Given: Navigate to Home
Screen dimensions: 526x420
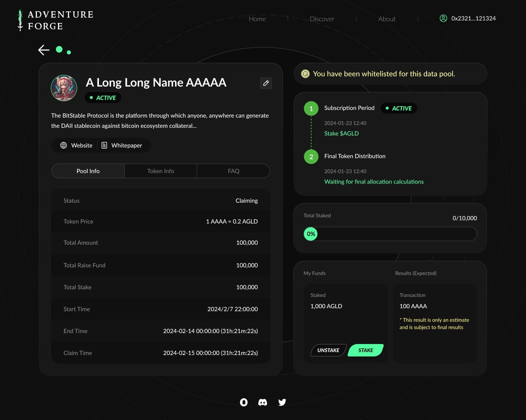Looking at the screenshot, I should (x=257, y=19).
